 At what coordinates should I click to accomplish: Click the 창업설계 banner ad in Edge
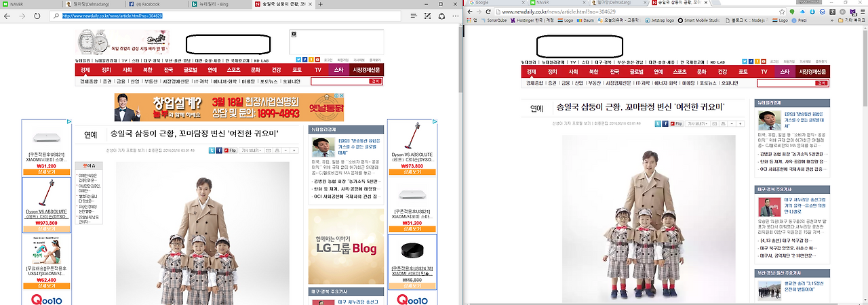pyautogui.click(x=230, y=106)
